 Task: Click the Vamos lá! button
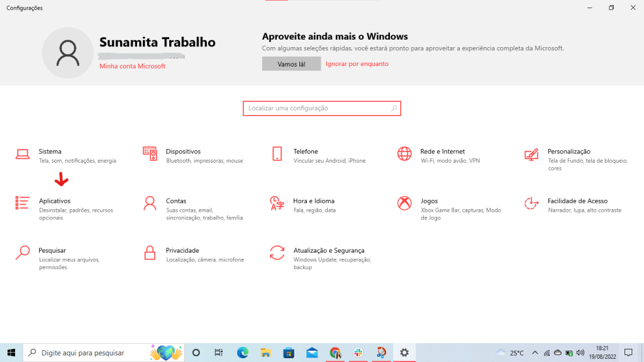(291, 64)
